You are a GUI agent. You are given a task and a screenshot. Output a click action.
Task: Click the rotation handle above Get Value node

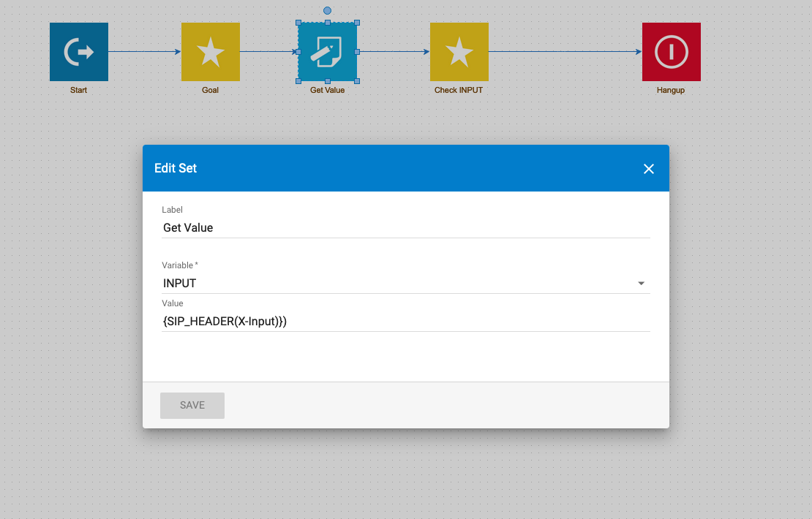click(x=327, y=10)
